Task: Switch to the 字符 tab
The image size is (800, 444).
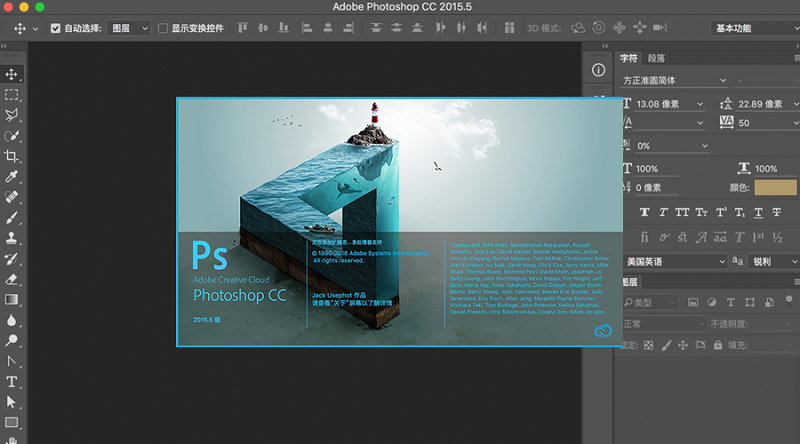Action: [628, 58]
